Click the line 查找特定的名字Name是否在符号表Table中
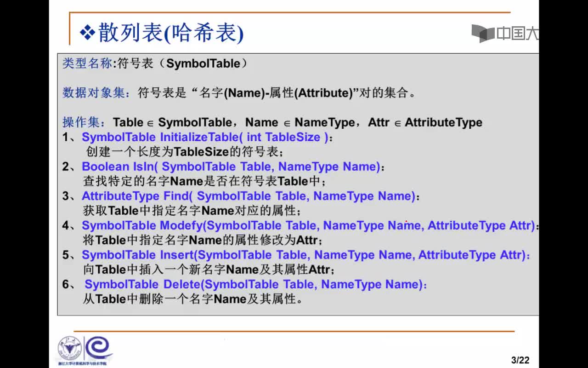588x368 pixels. [204, 181]
